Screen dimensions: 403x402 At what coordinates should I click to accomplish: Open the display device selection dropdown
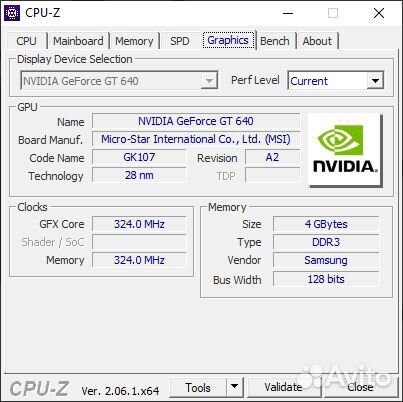(119, 81)
